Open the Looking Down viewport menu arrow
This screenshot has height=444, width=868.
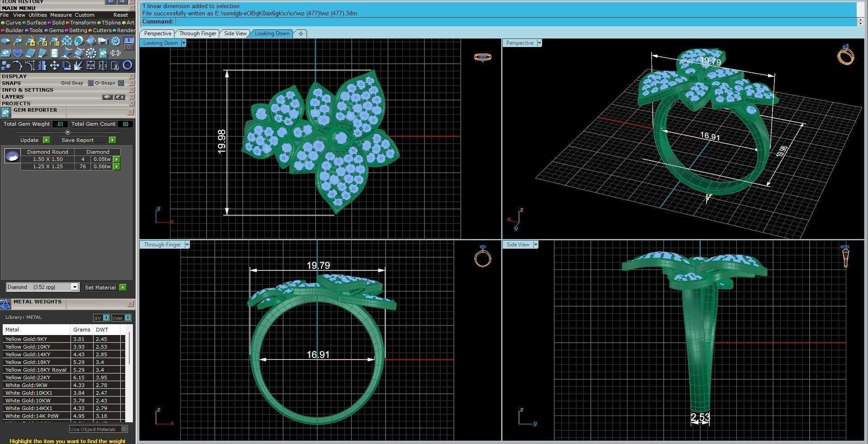(184, 43)
